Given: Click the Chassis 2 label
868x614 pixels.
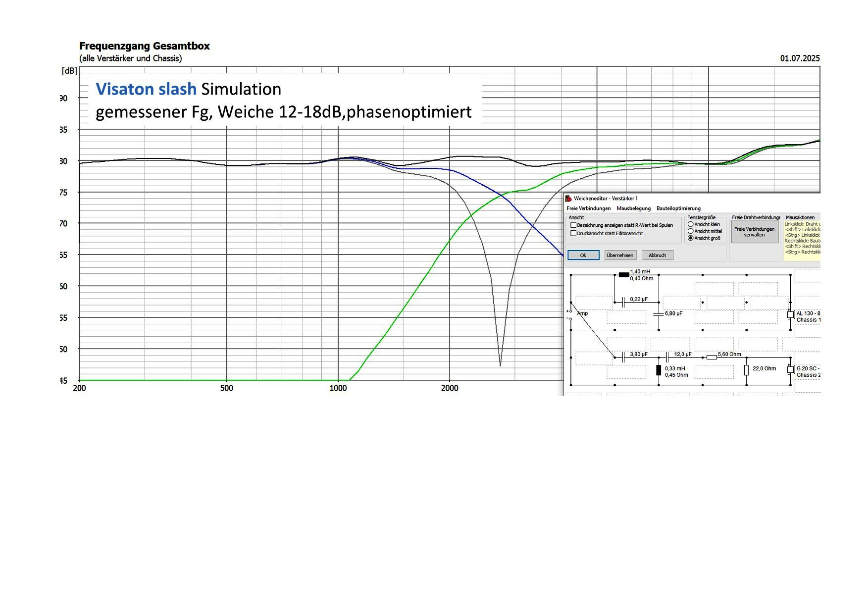Looking at the screenshot, I should coord(808,375).
